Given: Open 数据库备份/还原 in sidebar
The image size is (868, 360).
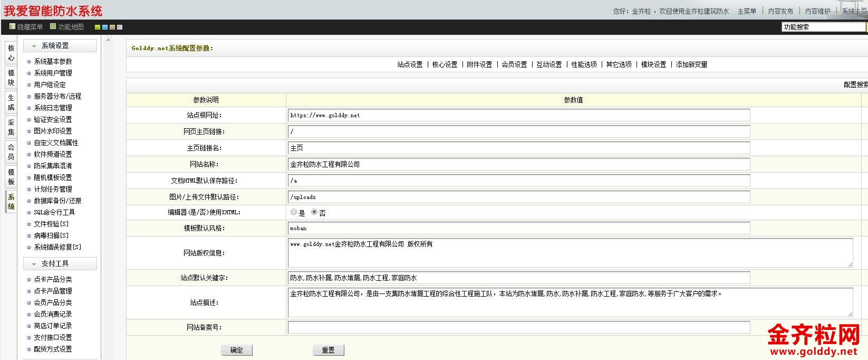Looking at the screenshot, I should 57,201.
